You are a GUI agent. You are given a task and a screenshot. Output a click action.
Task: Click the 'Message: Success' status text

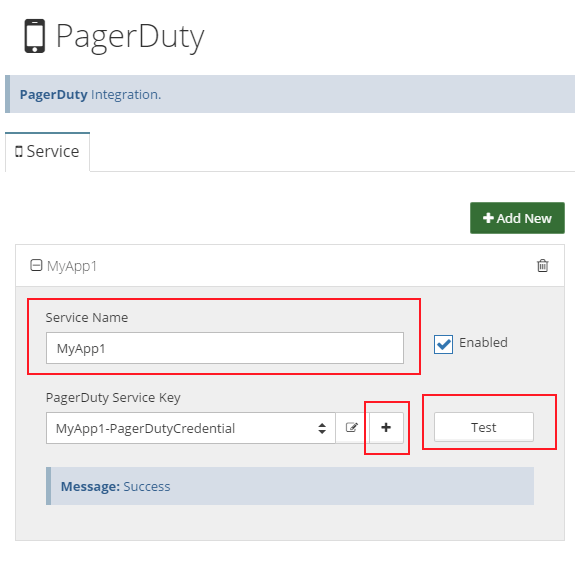click(x=116, y=486)
